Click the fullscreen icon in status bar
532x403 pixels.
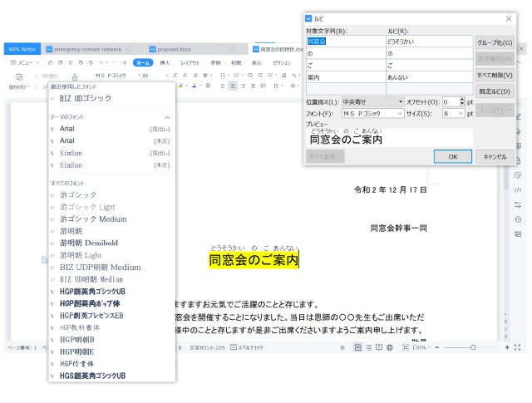pos(517,347)
